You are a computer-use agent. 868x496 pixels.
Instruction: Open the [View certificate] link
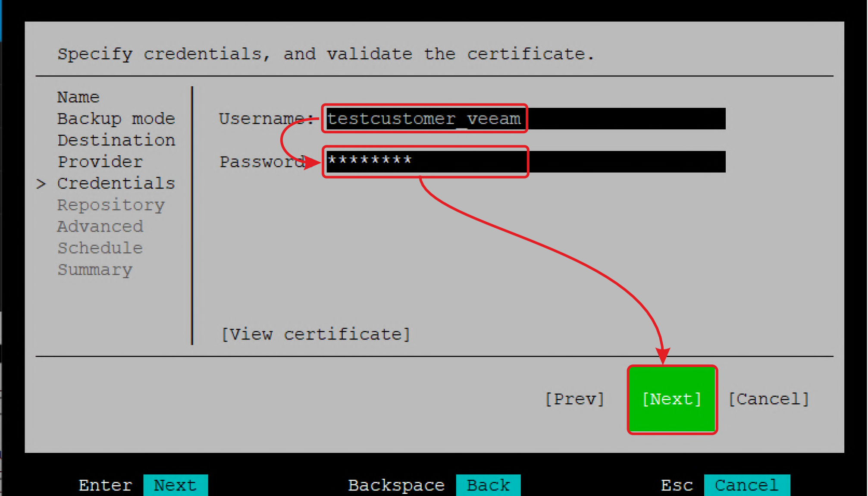[316, 334]
